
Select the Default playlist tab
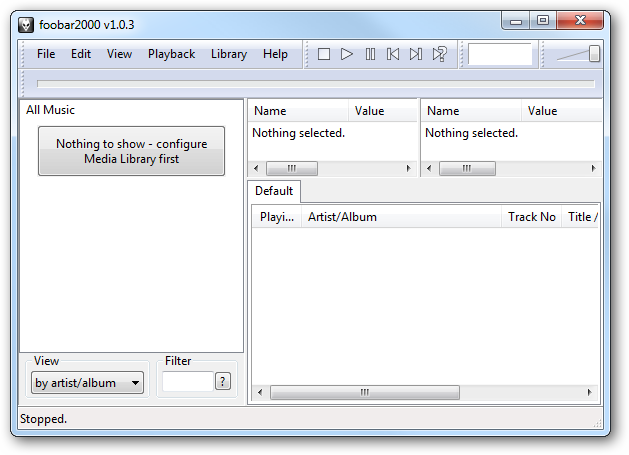click(x=274, y=191)
